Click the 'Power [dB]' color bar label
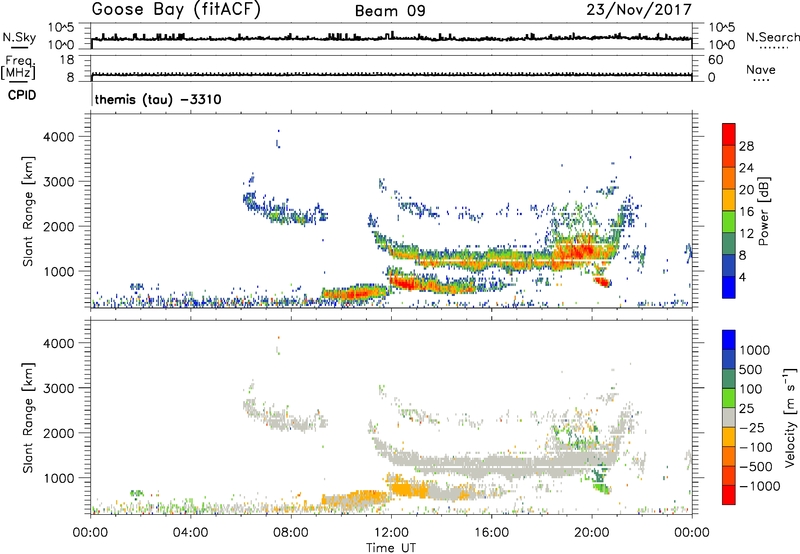 [764, 212]
